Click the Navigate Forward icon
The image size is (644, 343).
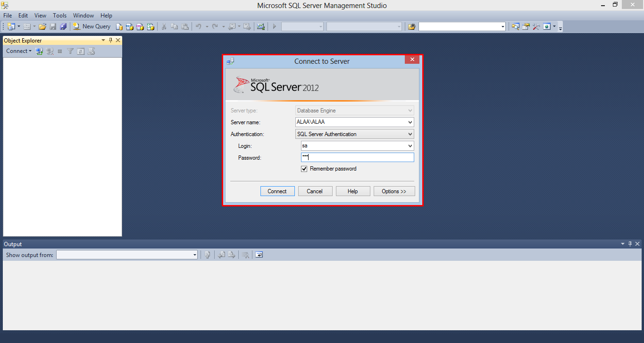[x=247, y=26]
